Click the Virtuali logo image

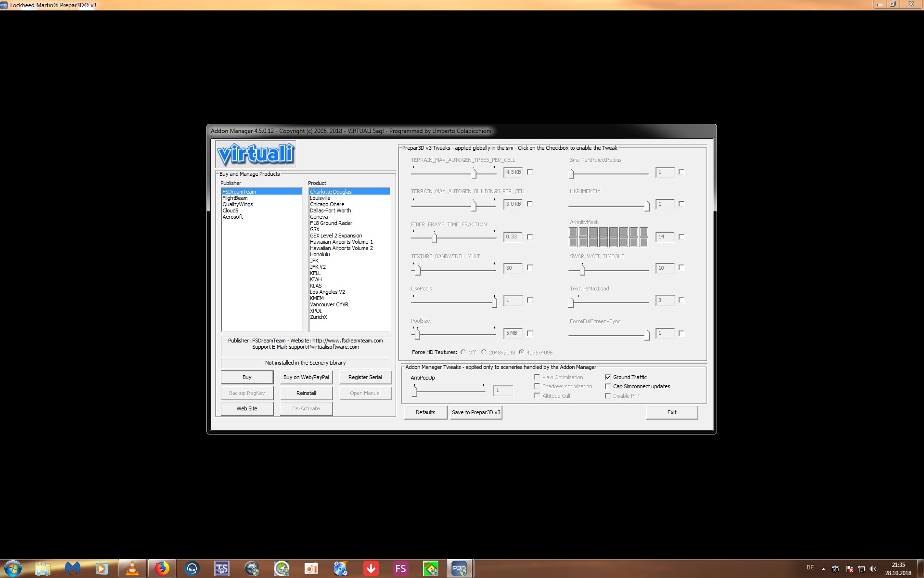tap(256, 154)
